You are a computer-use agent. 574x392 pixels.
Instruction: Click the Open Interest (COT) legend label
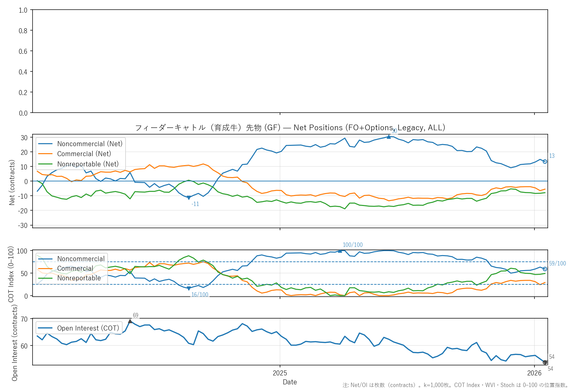[88, 328]
